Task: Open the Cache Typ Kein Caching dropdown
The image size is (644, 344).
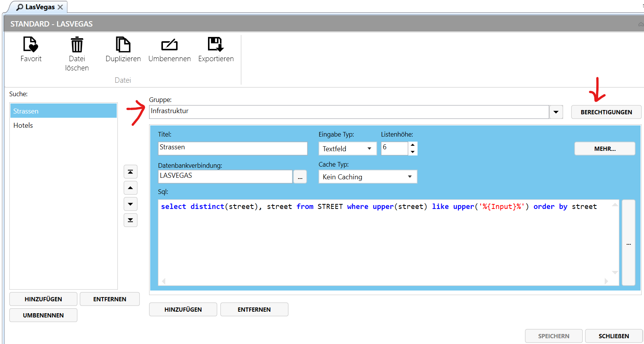Action: click(x=368, y=177)
